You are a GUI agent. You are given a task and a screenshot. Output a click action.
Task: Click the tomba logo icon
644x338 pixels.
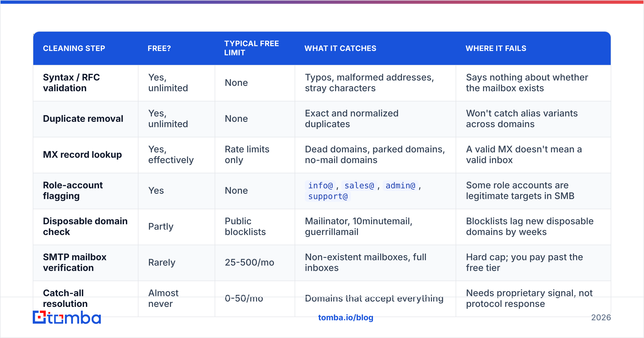click(x=39, y=317)
